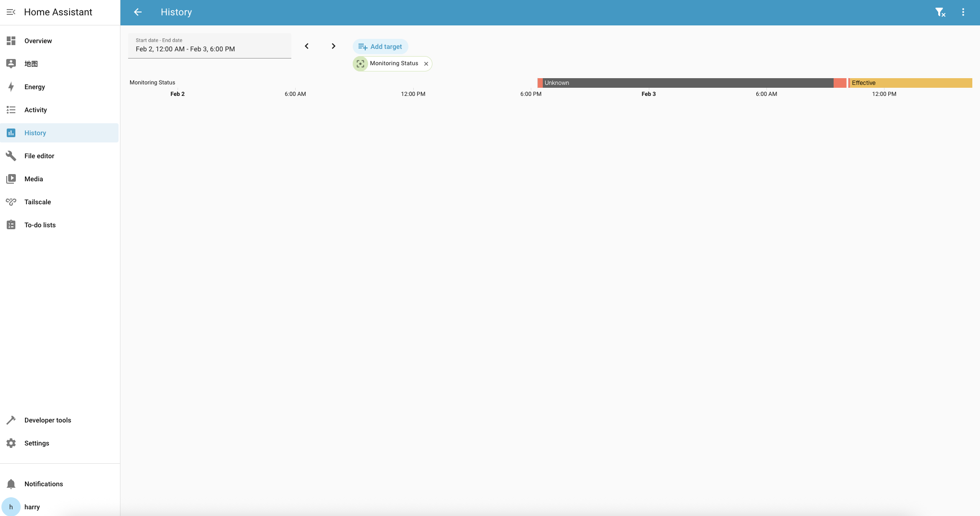Screen dimensions: 980x516
Task: Open the Tailscale panel
Action: click(37, 202)
